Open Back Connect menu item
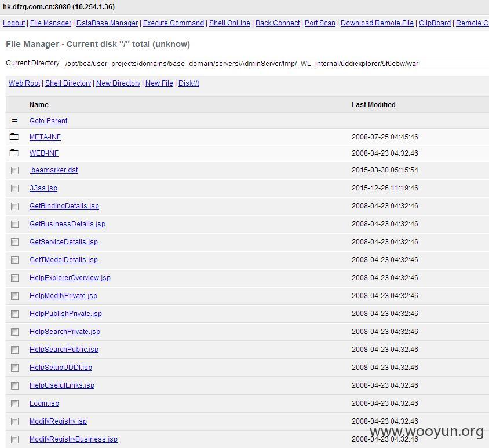The height and width of the screenshot is (448, 489). point(278,23)
